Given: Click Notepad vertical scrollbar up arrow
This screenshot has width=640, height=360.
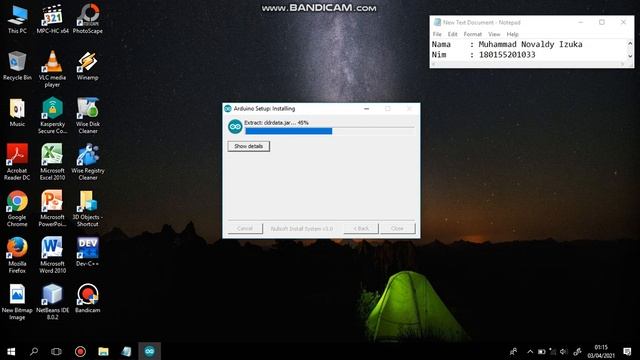Looking at the screenshot, I should [x=630, y=43].
